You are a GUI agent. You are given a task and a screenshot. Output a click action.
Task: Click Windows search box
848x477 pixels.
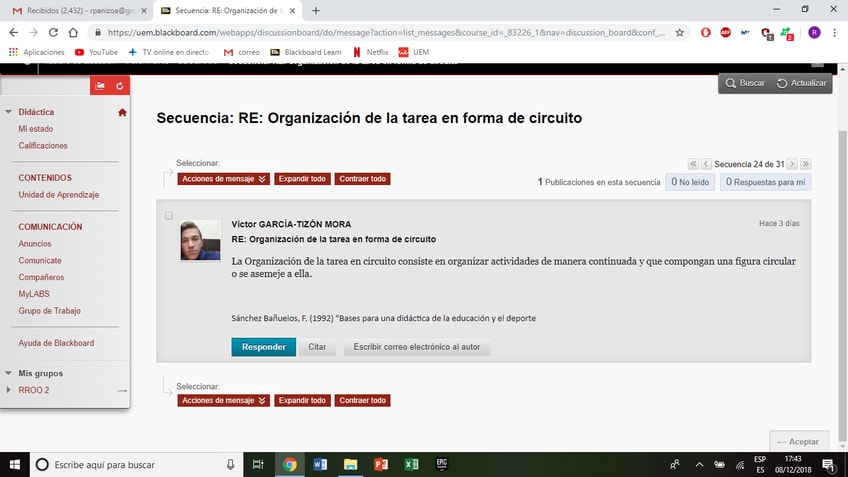coord(136,465)
